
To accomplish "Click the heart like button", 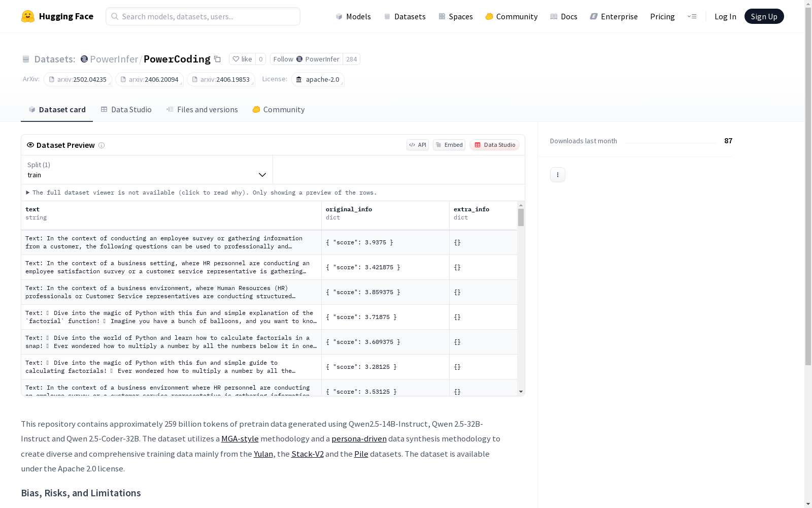I will (242, 59).
